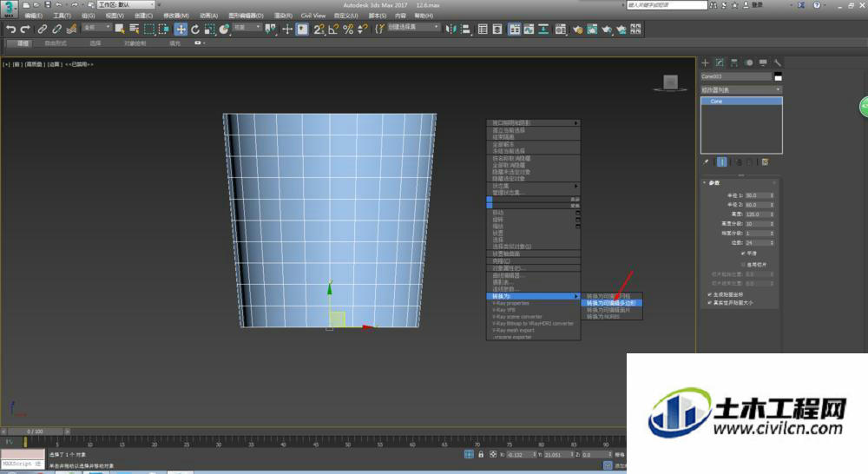Click the Undo arrow in main toolbar
Viewport: 868px width, 474px height.
tap(10, 30)
